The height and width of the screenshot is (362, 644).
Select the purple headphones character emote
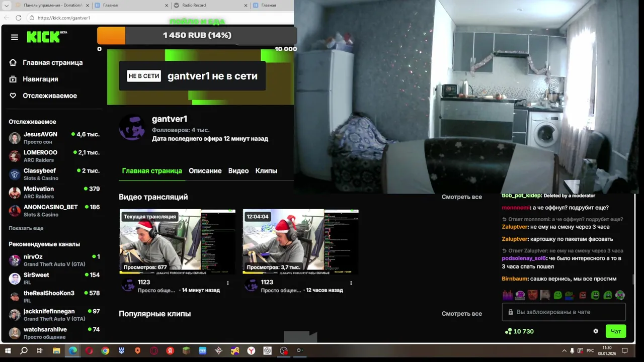click(x=520, y=295)
